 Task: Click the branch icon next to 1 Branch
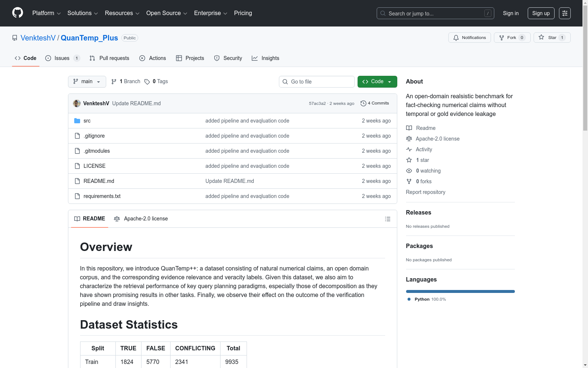click(114, 82)
